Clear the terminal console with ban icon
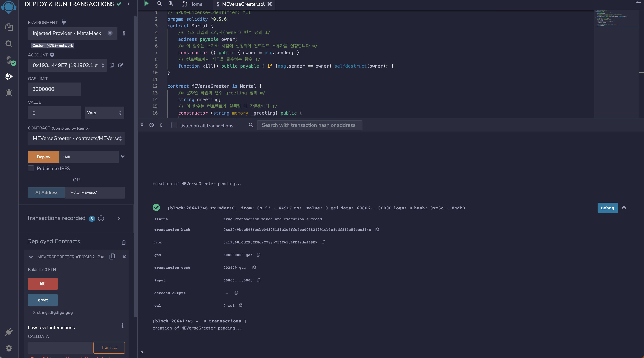 [x=152, y=125]
